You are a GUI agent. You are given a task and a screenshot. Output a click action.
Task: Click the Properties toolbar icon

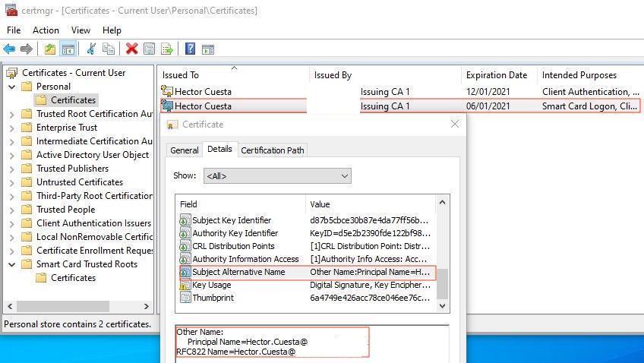pyautogui.click(x=149, y=49)
